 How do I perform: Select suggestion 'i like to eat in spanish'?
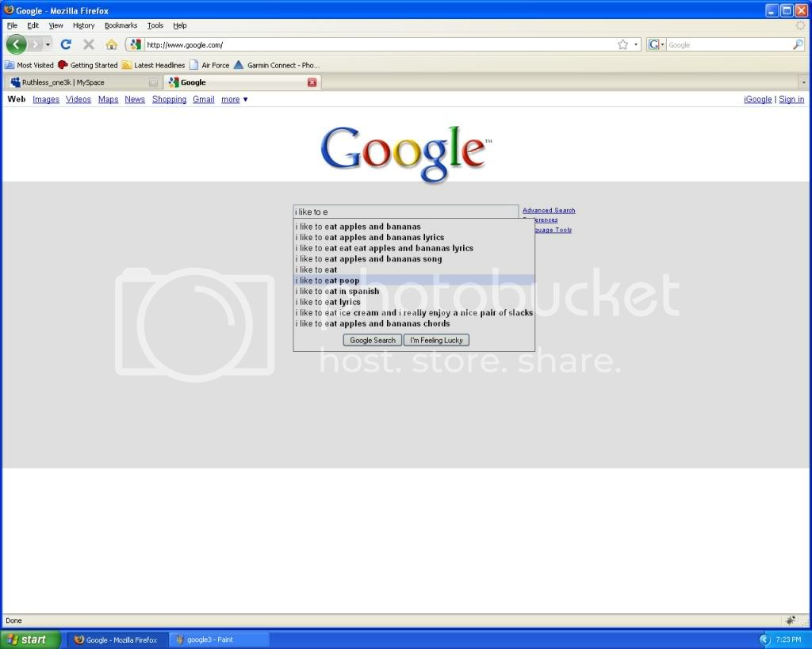[x=414, y=292]
